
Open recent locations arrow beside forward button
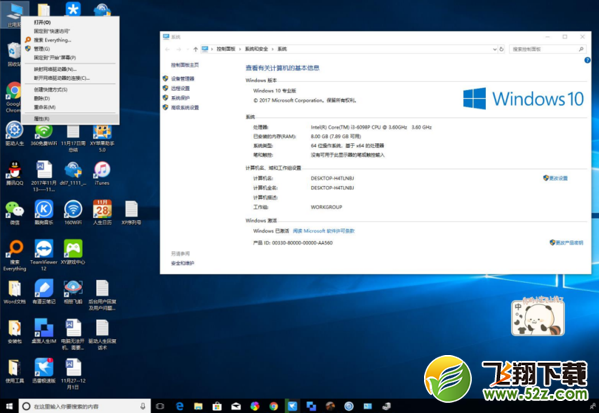188,49
